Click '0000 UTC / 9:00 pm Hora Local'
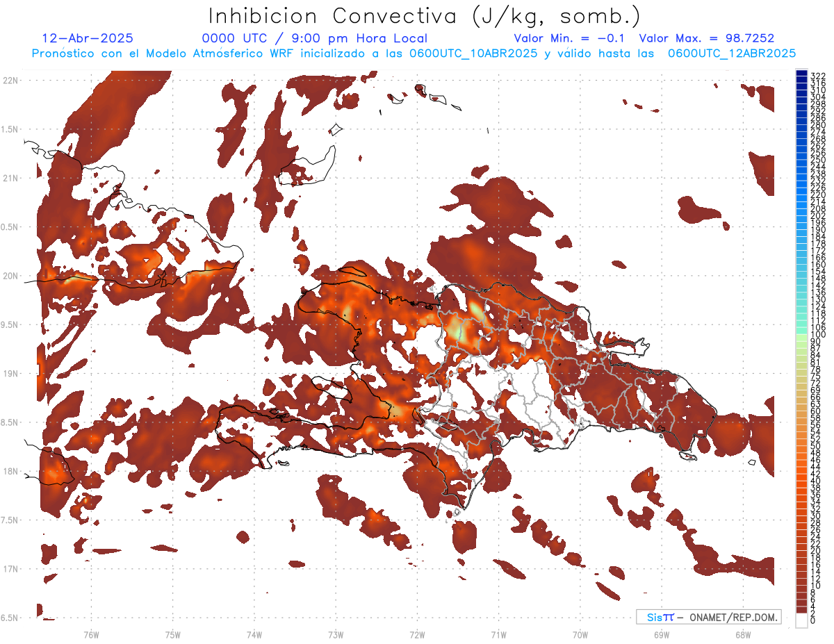This screenshot has width=834, height=644. pos(315,38)
